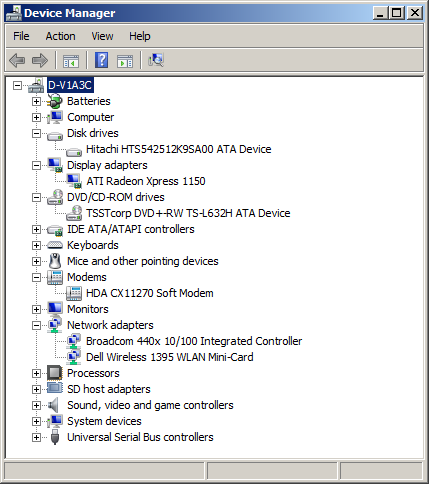Collapse the D-V1A3C root computer node
Screen dimensions: 429x484
17,85
